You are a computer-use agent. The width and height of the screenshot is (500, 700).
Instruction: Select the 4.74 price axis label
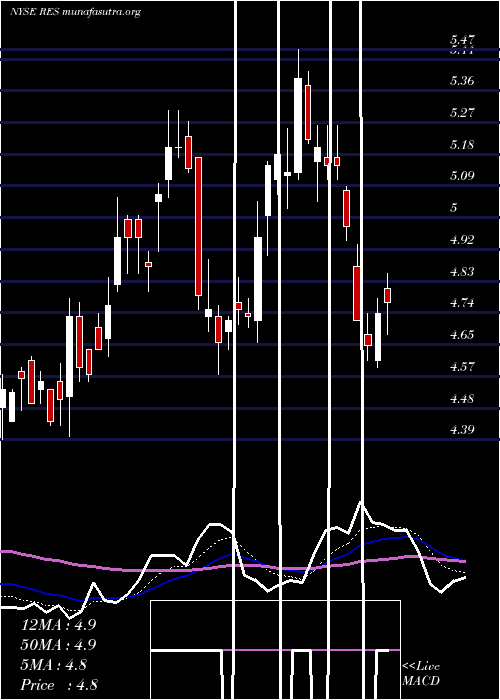tap(462, 303)
